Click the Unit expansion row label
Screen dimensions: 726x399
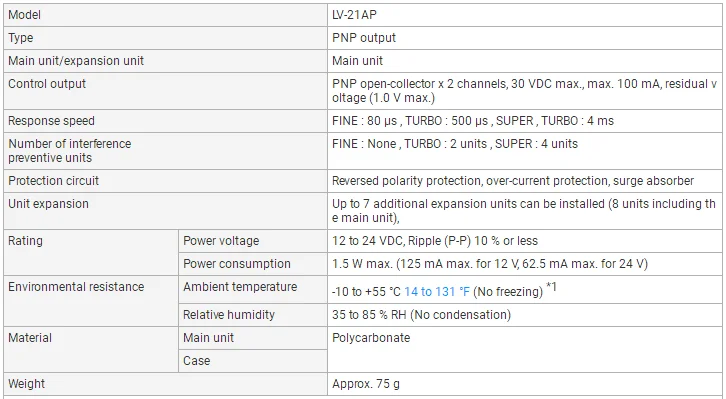(48, 204)
